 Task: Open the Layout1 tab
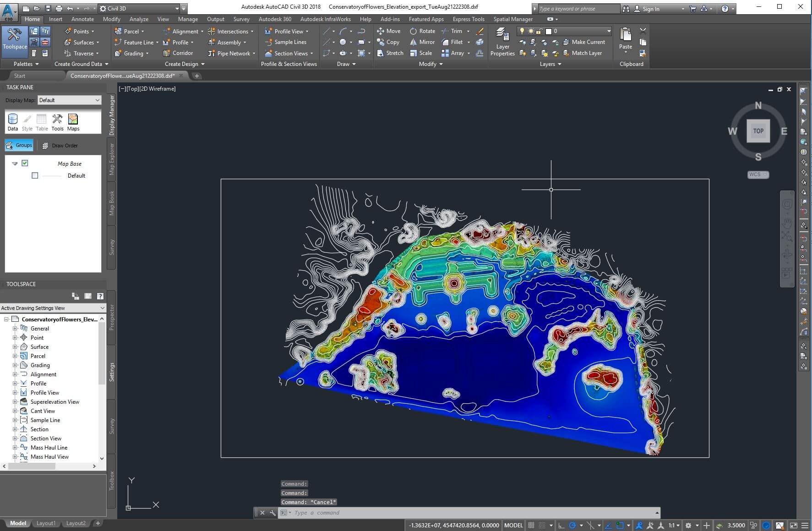(46, 523)
